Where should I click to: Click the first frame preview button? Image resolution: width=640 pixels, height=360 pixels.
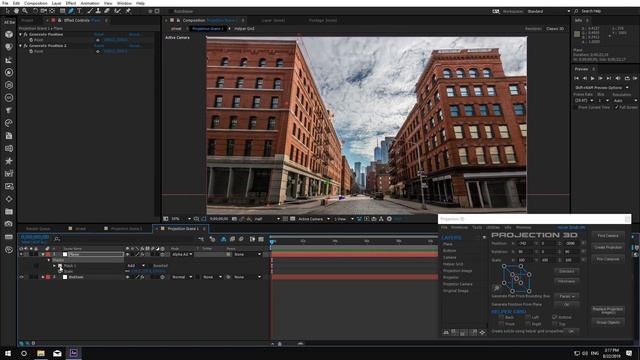point(576,78)
